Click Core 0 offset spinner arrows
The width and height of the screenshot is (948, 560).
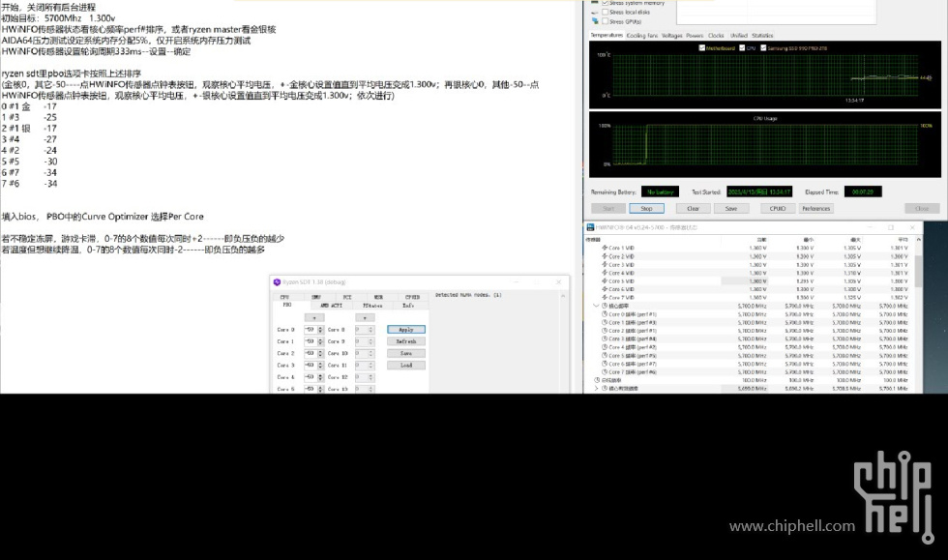click(320, 330)
